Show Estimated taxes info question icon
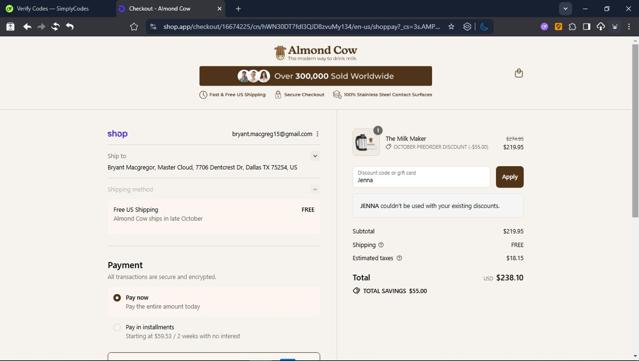Viewport: 639px width, 361px height. click(x=399, y=258)
